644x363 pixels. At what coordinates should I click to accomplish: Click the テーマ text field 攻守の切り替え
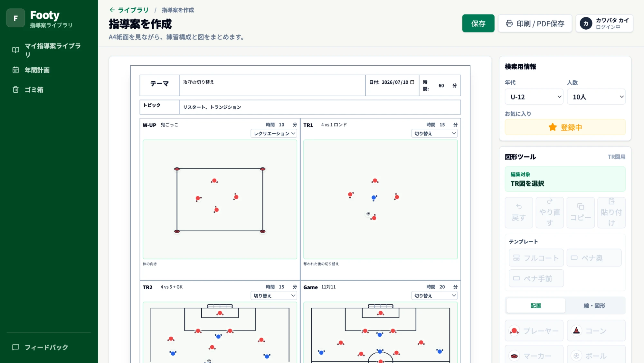(x=272, y=85)
